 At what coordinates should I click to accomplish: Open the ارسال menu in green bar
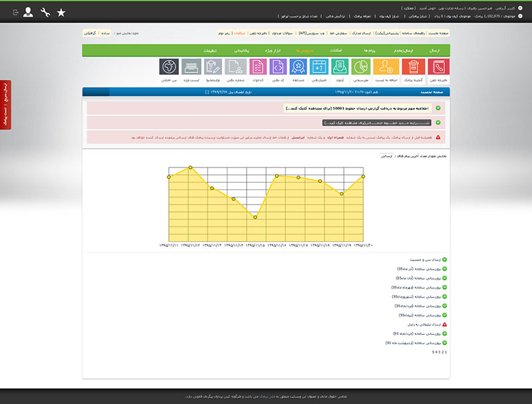[435, 50]
